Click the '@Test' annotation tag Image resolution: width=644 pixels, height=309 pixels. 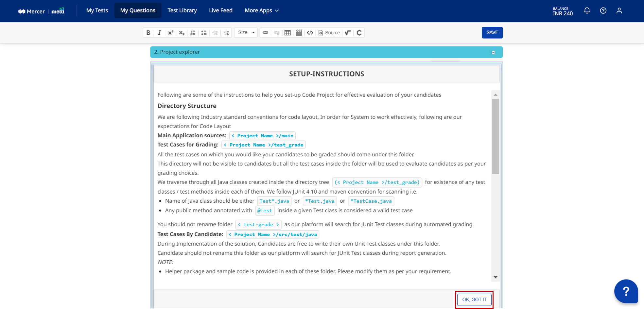click(265, 211)
